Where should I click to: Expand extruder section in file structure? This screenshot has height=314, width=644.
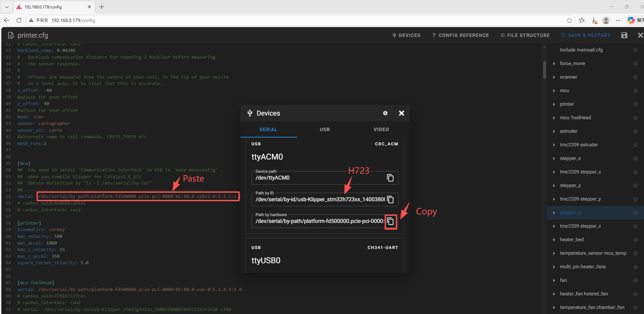[x=554, y=131]
